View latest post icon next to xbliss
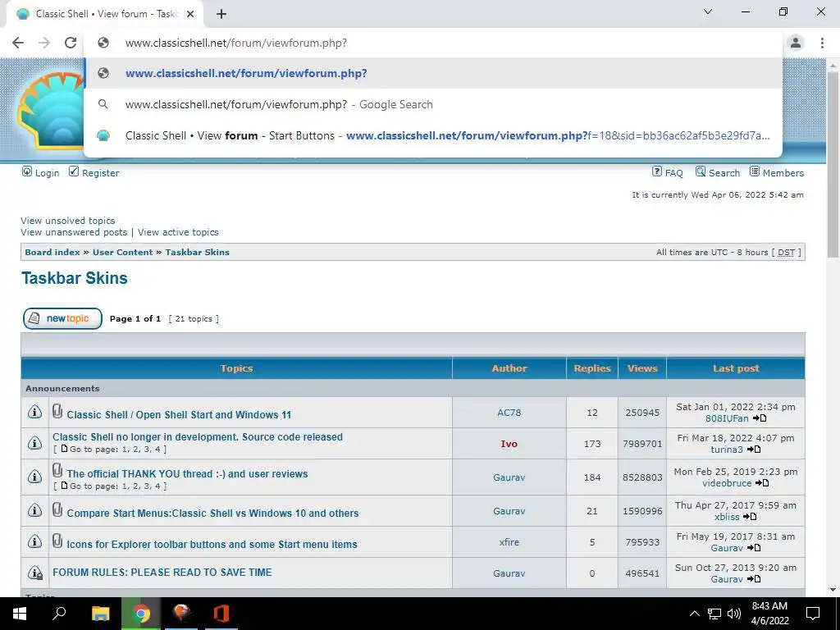This screenshot has width=840, height=630. point(750,517)
